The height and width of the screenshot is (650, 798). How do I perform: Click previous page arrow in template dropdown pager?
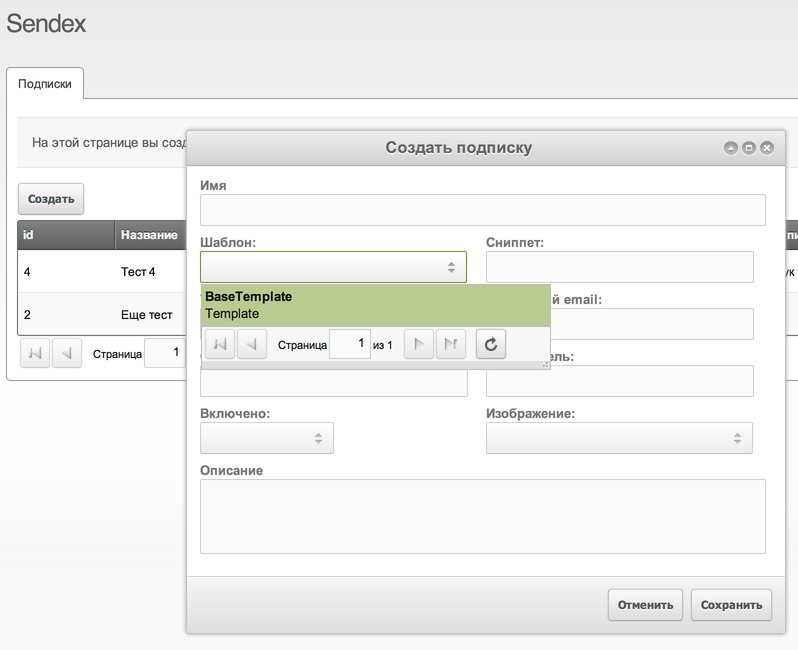coord(252,345)
